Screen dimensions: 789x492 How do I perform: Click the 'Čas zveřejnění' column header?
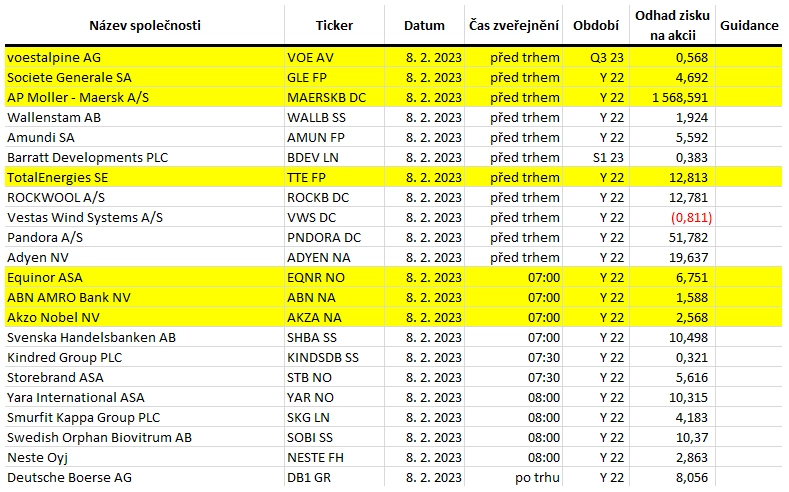click(x=514, y=26)
